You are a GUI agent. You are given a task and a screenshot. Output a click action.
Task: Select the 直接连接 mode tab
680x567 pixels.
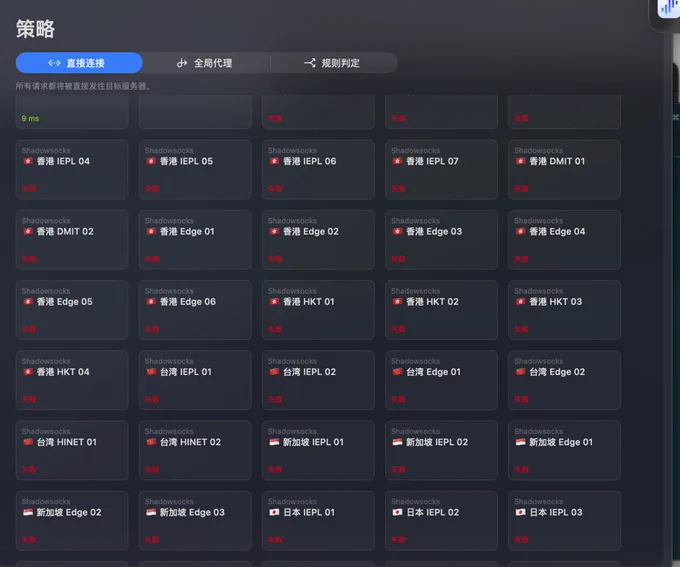coord(79,63)
